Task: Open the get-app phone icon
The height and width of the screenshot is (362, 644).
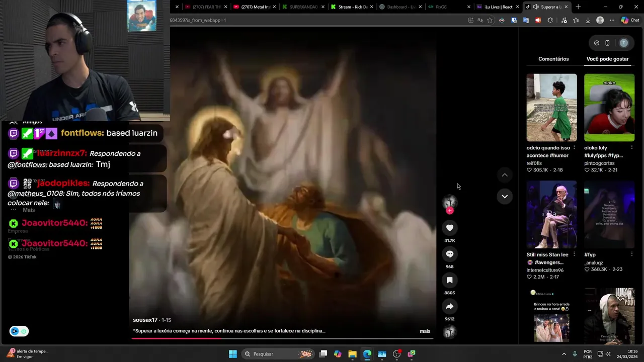Action: [607, 43]
